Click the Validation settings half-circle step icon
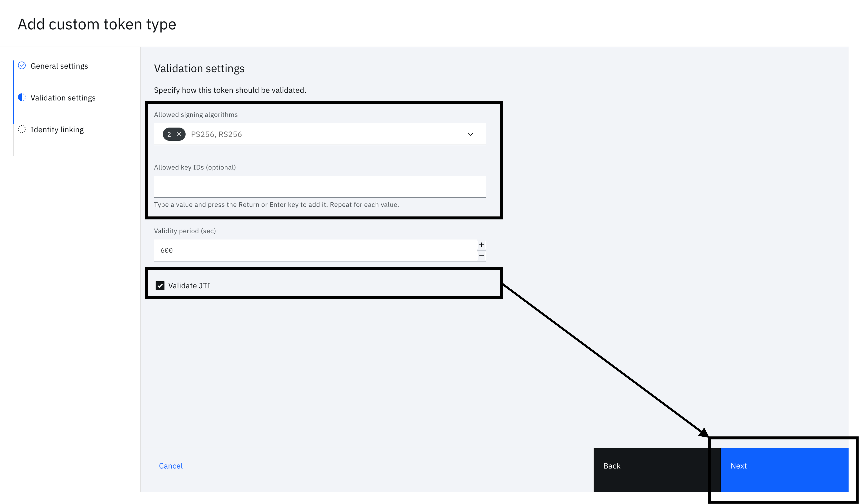 22,97
